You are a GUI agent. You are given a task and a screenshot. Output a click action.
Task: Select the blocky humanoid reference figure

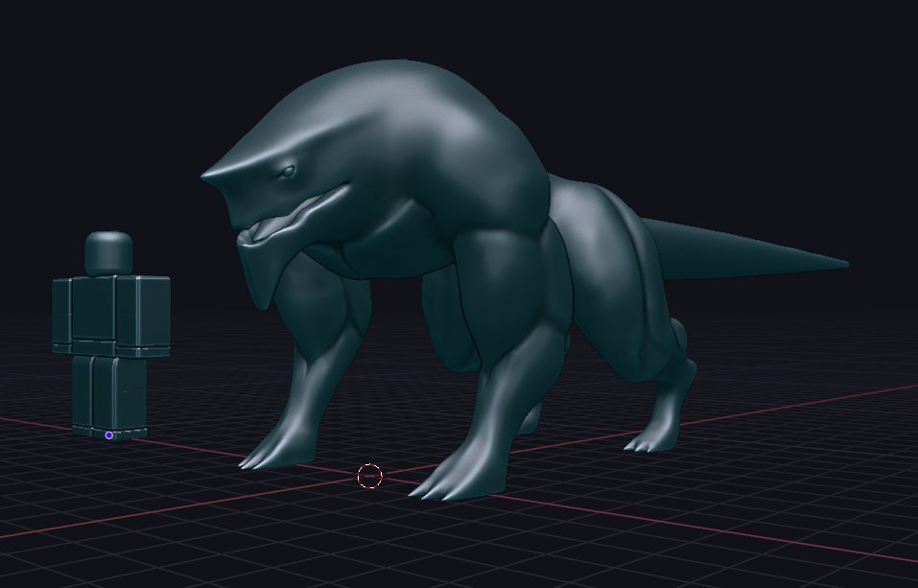click(x=111, y=336)
